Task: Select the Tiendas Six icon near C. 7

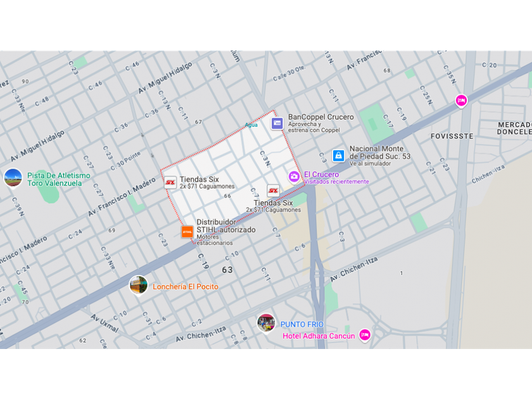Action: 273,191
